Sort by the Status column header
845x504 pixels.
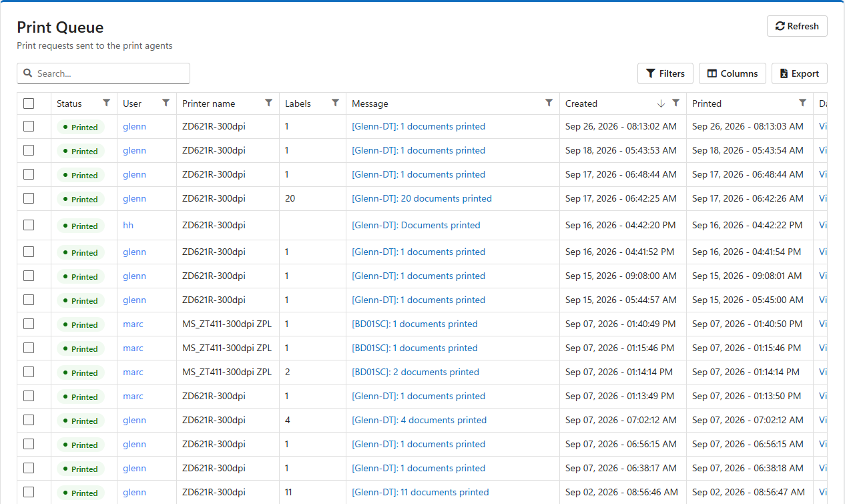click(69, 103)
